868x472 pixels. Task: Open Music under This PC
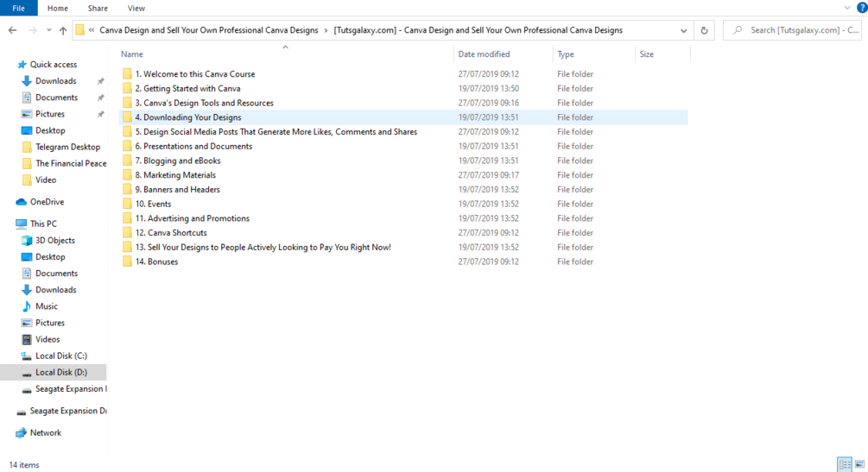(46, 306)
